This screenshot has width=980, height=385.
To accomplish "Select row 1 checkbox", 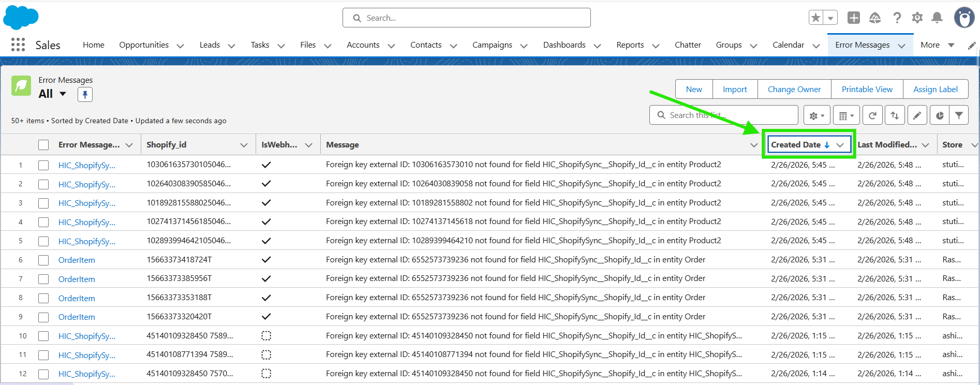I will 43,165.
